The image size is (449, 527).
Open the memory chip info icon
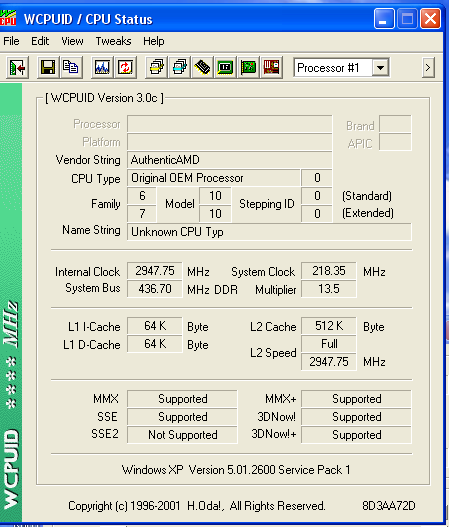click(202, 68)
